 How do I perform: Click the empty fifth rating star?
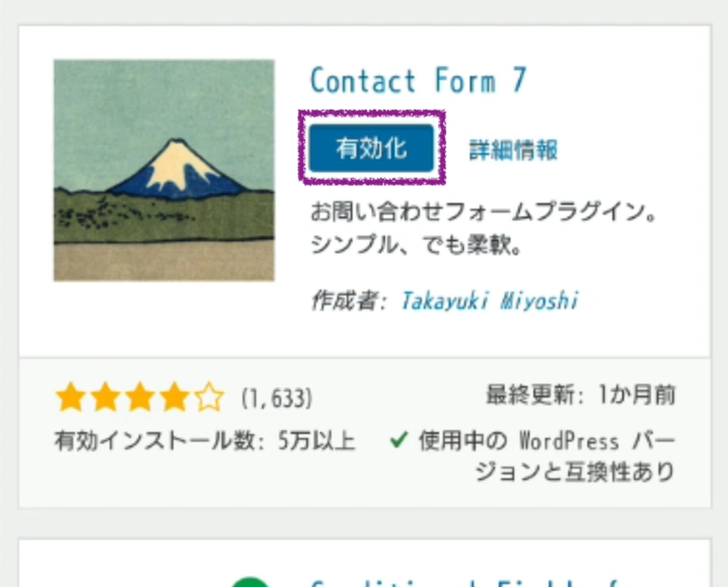(208, 397)
